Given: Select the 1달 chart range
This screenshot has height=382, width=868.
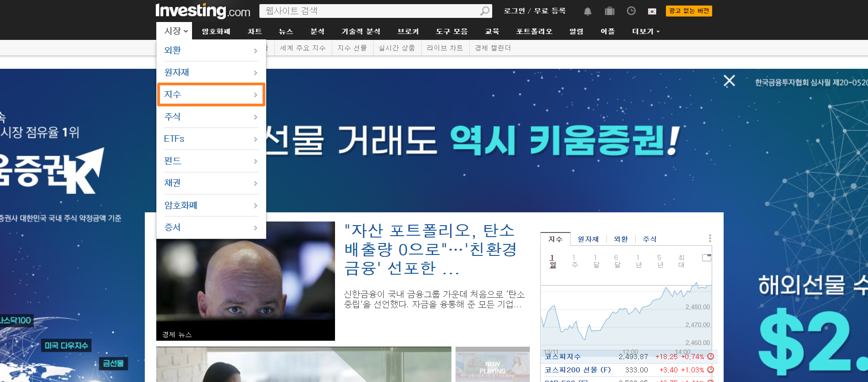Looking at the screenshot, I should point(596,261).
